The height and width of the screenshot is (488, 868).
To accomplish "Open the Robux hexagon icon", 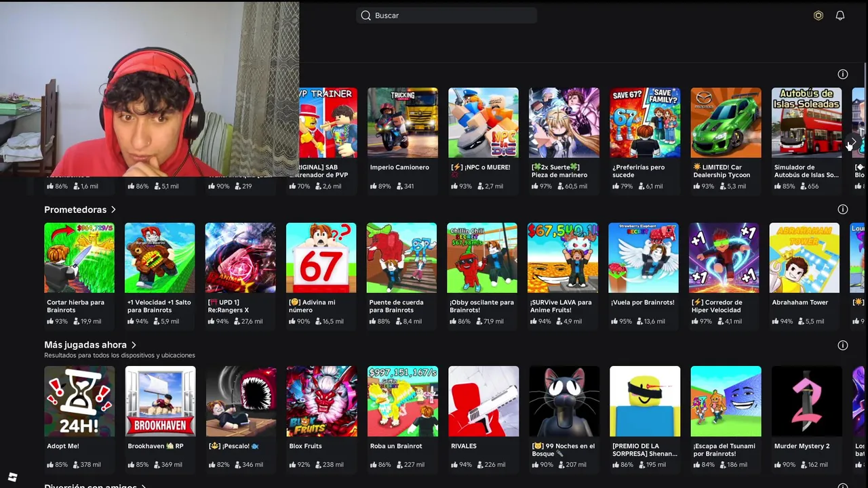I will coord(818,16).
